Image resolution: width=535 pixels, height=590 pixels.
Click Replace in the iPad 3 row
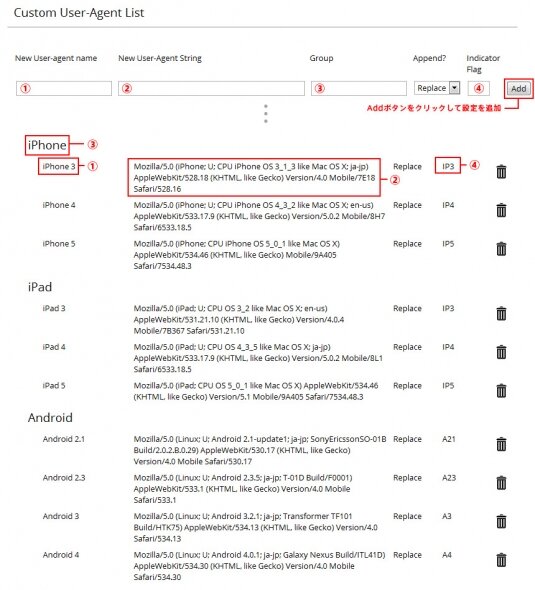click(407, 309)
